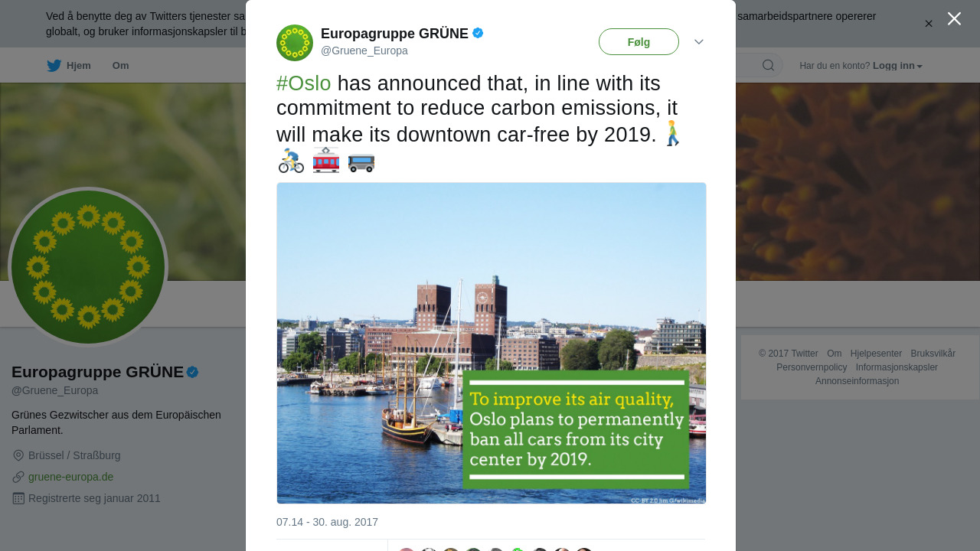Click the @Gruene_Europa handle in tweet

pyautogui.click(x=364, y=51)
